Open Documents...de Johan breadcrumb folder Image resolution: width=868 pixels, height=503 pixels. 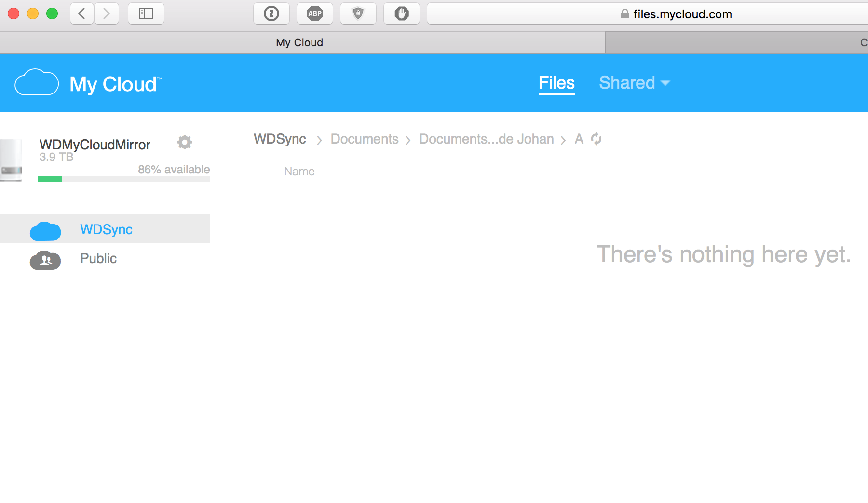point(487,139)
